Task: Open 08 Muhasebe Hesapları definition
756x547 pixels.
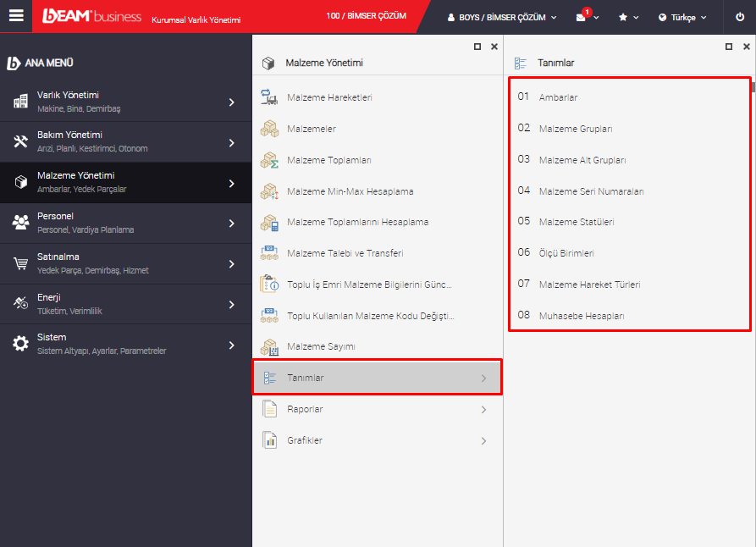Action: (x=581, y=316)
